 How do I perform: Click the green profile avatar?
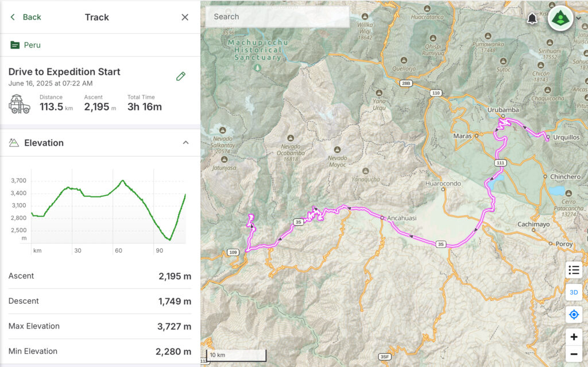pos(560,18)
